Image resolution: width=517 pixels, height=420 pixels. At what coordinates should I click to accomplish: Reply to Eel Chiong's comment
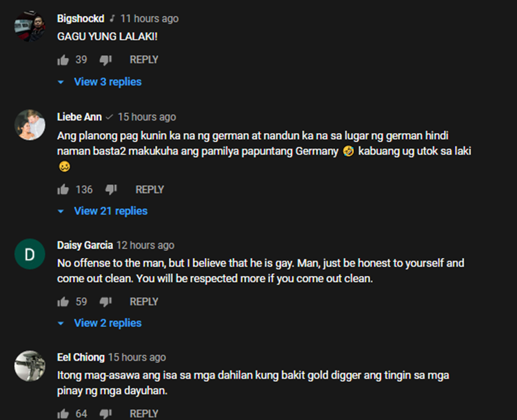tap(144, 414)
